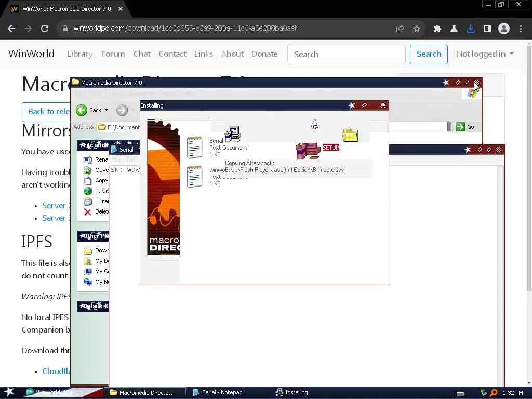The width and height of the screenshot is (532, 399).
Task: Click the address bar URL
Action: [185, 28]
